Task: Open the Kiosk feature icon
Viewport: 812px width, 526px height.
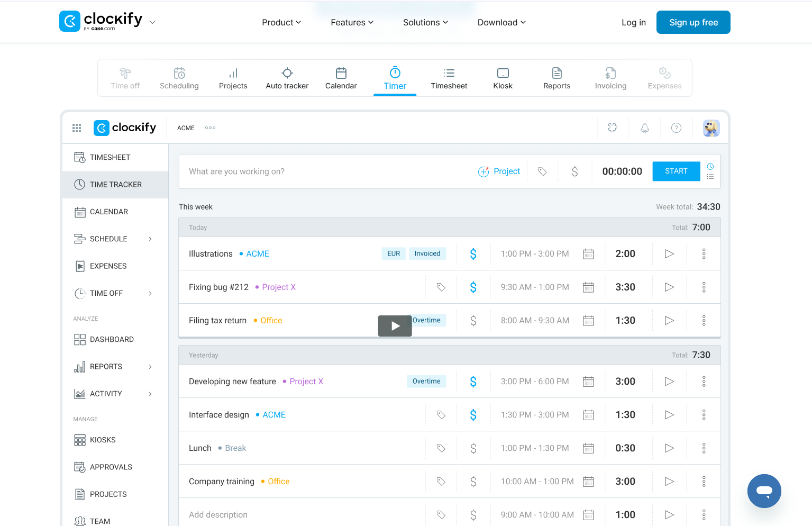Action: click(x=503, y=74)
